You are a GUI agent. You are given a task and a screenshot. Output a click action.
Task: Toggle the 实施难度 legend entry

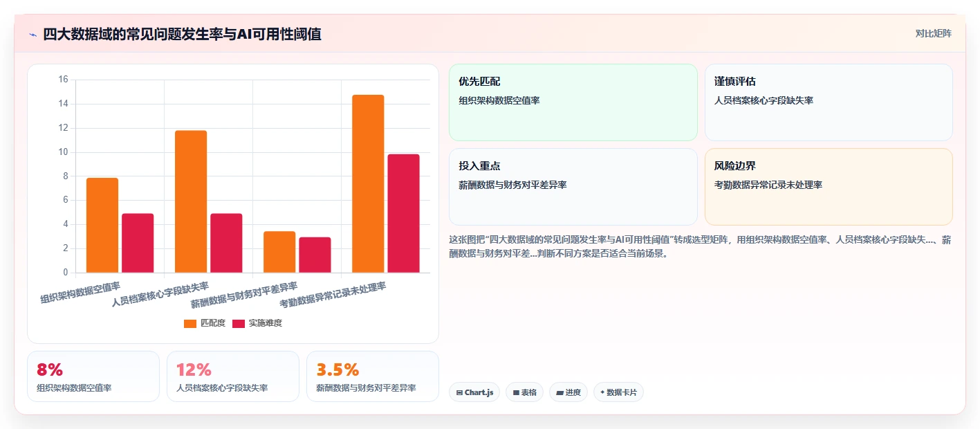coord(257,323)
